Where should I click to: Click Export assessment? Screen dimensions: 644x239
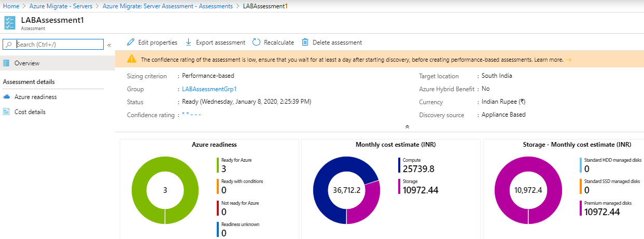[215, 43]
